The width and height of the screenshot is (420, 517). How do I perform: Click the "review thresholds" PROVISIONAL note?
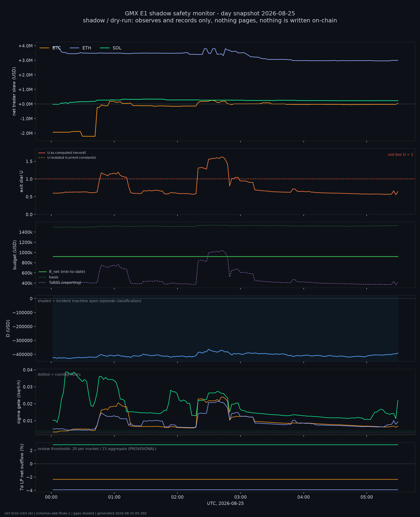(x=97, y=449)
